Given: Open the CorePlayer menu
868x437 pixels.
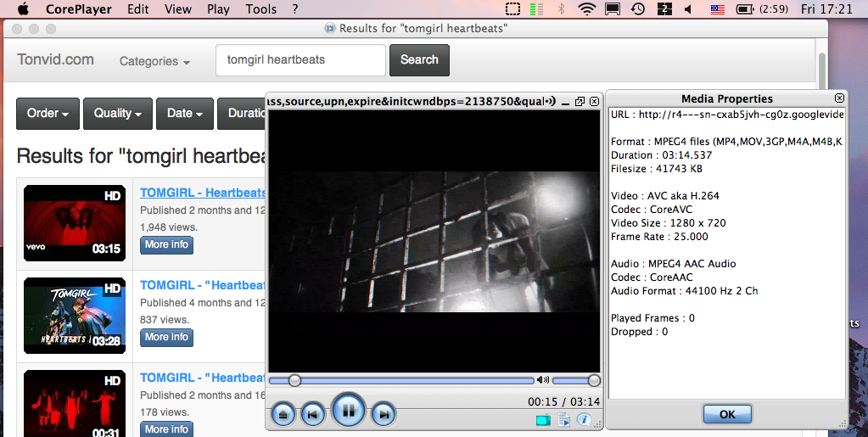Looking at the screenshot, I should (79, 8).
